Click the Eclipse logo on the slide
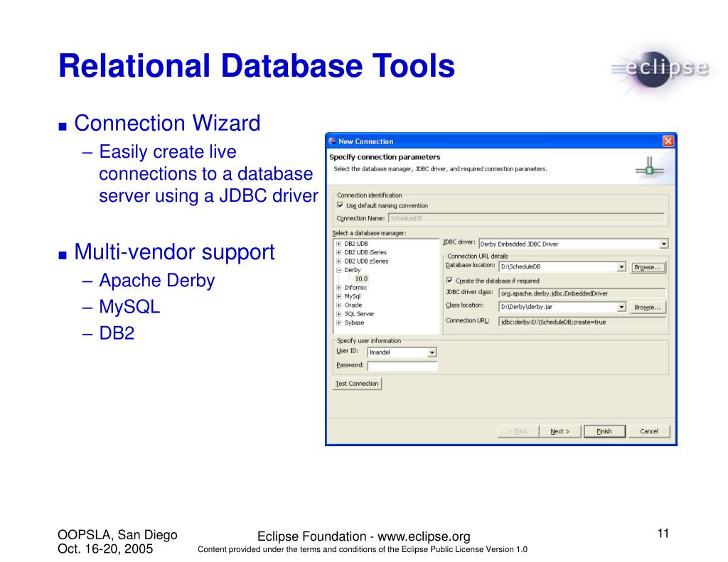 [660, 70]
